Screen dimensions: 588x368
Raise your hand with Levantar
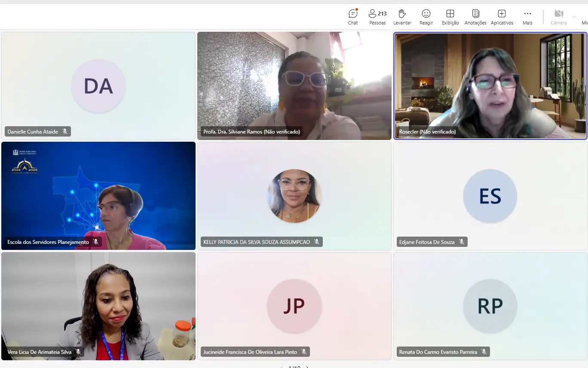point(402,17)
